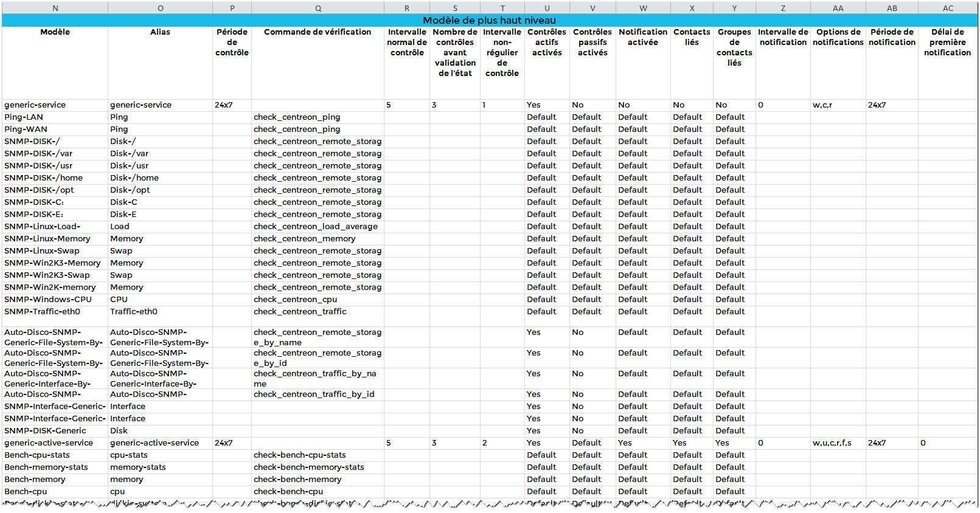Click the "Commande de vérification" header cell
The image size is (980, 513).
point(318,32)
